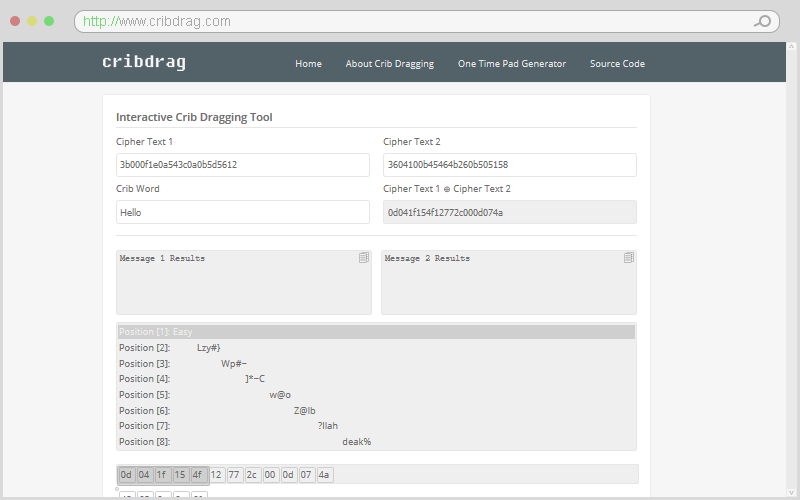Click the copy icon in Message 2 Results

pyautogui.click(x=629, y=258)
